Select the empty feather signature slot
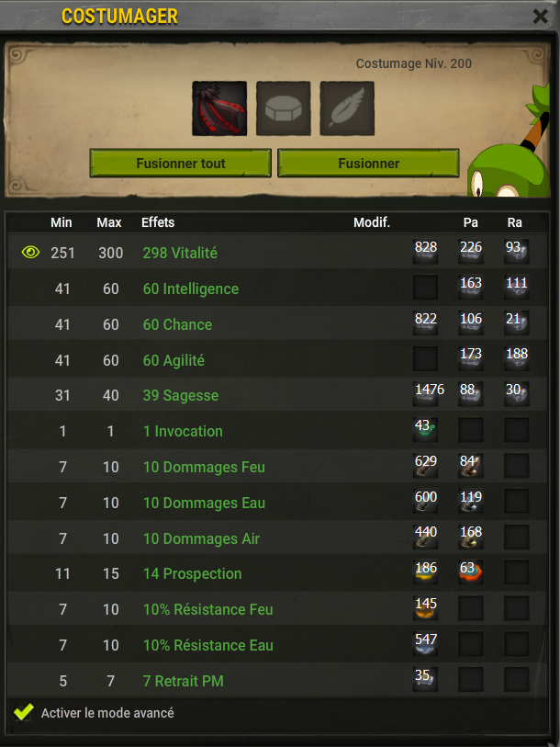The width and height of the screenshot is (560, 747). click(x=347, y=108)
